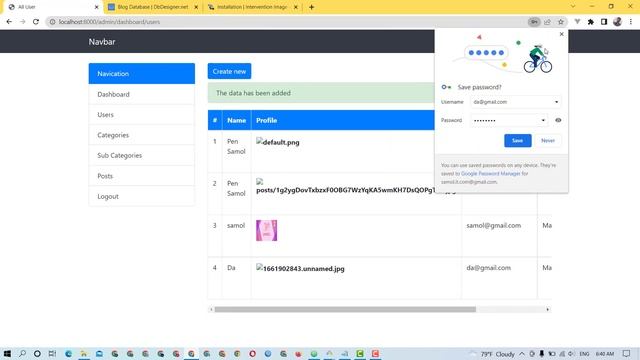Screen dimensions: 640x360
Task: Click Never in the password popup
Action: click(x=548, y=140)
